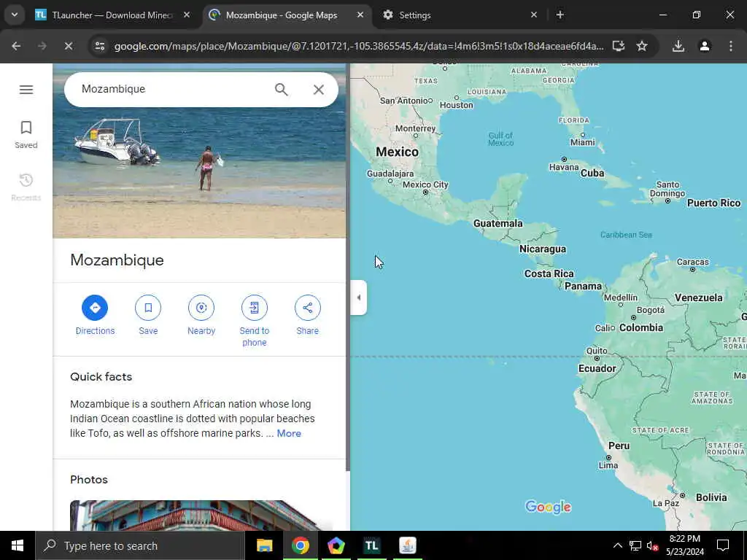Open a new browser tab
Image resolution: width=747 pixels, height=560 pixels.
coord(560,15)
